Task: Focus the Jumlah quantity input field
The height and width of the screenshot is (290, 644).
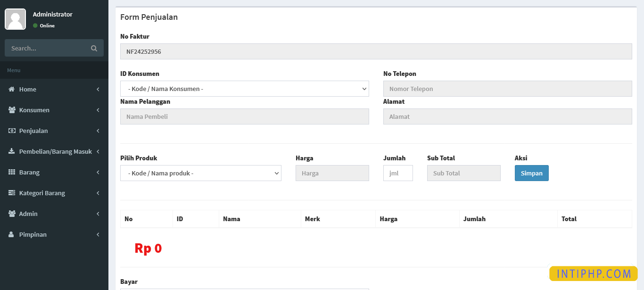Action: (397, 173)
